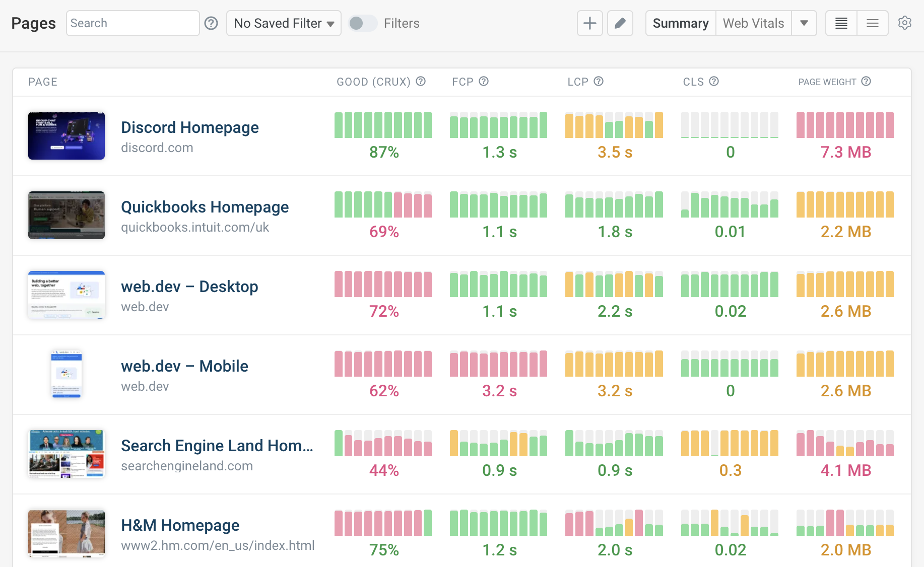Expand the view tabs dropdown arrow

pos(804,23)
